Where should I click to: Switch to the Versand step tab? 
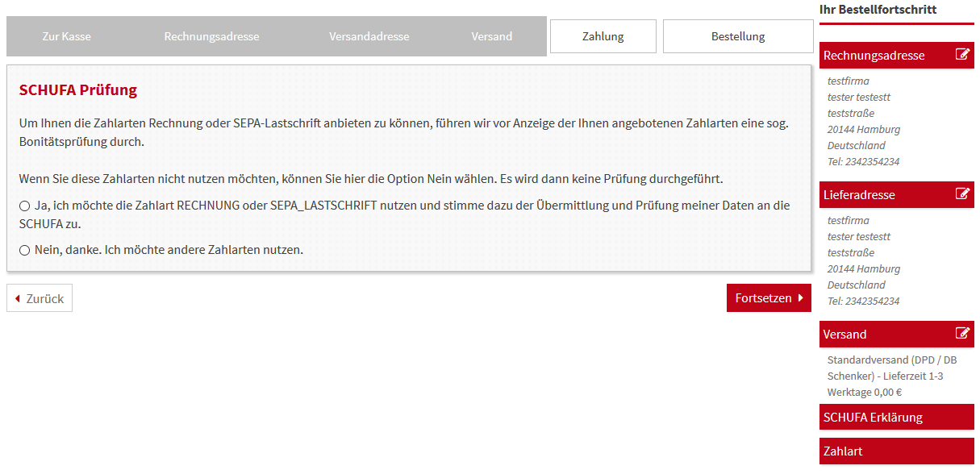click(492, 36)
